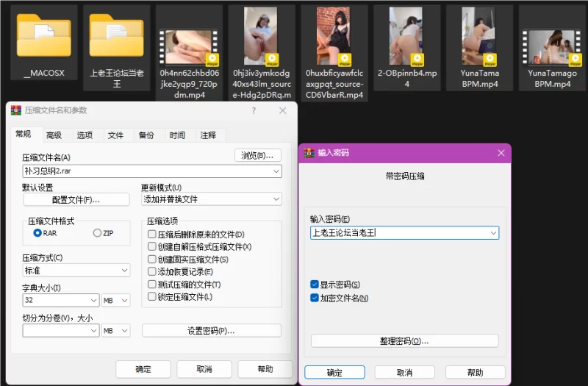Click the 浏览(B)... button
Viewport: 588px width, 386px height.
pyautogui.click(x=257, y=155)
